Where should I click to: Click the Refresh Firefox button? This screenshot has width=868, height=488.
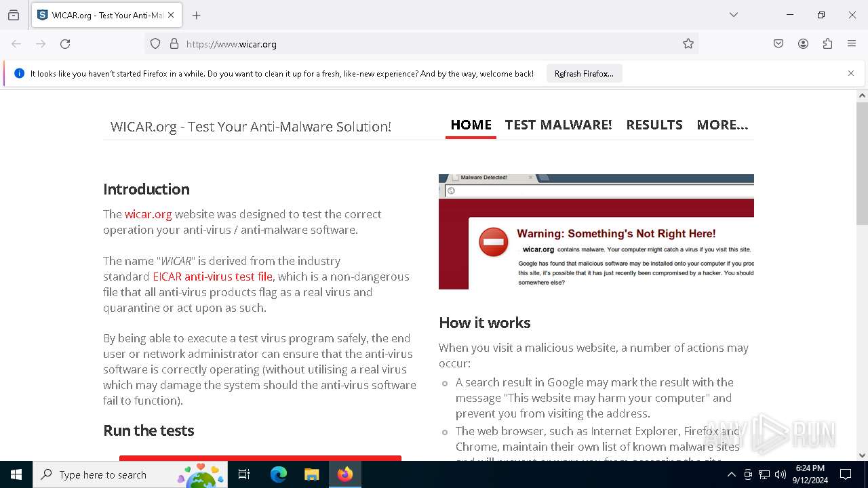click(584, 74)
